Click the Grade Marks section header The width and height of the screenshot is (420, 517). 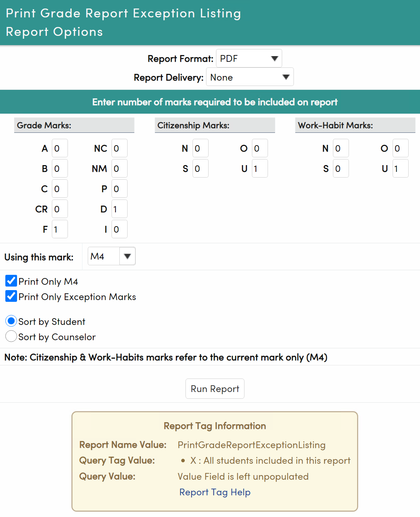[74, 125]
